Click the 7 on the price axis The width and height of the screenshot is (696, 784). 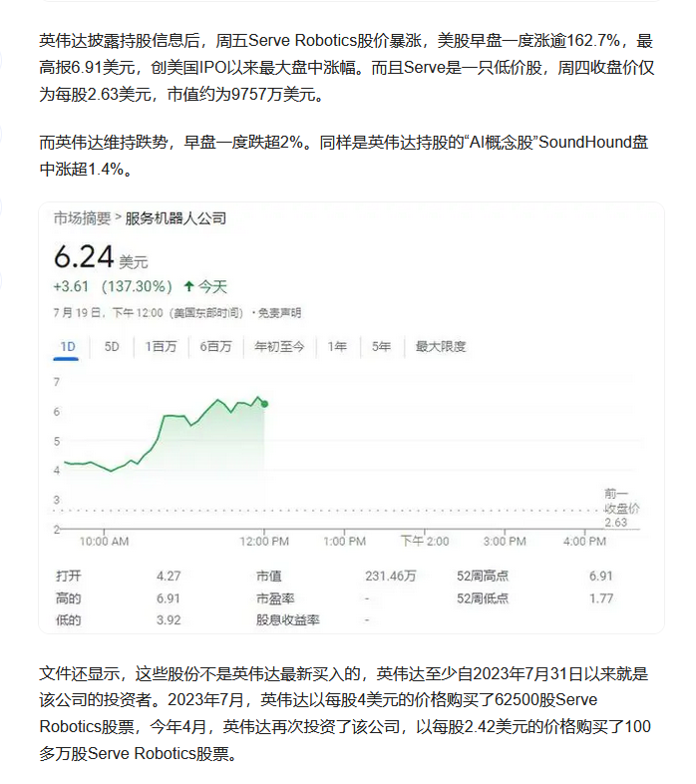pos(57,382)
